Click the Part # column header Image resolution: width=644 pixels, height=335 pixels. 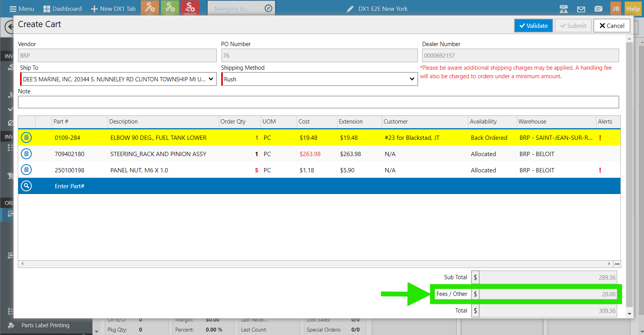80,122
